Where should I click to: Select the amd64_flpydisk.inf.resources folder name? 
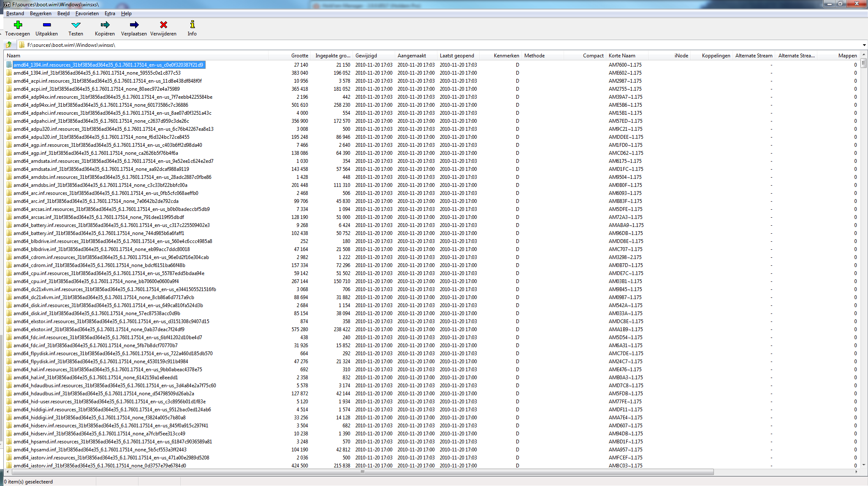(113, 354)
